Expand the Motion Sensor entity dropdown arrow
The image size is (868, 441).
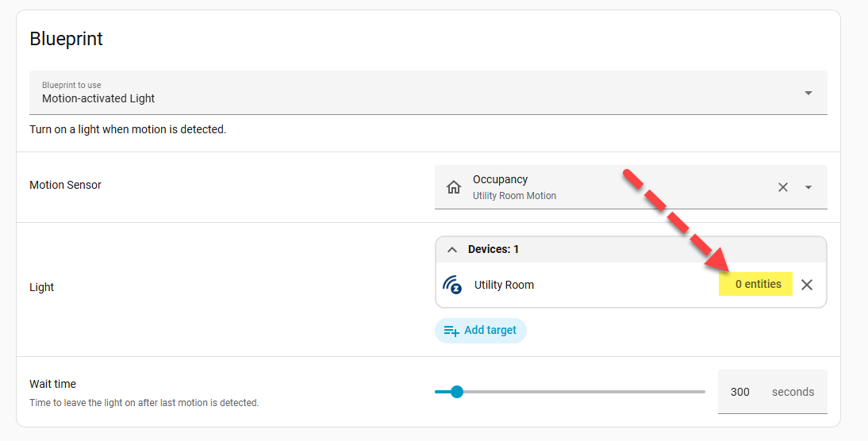[808, 187]
